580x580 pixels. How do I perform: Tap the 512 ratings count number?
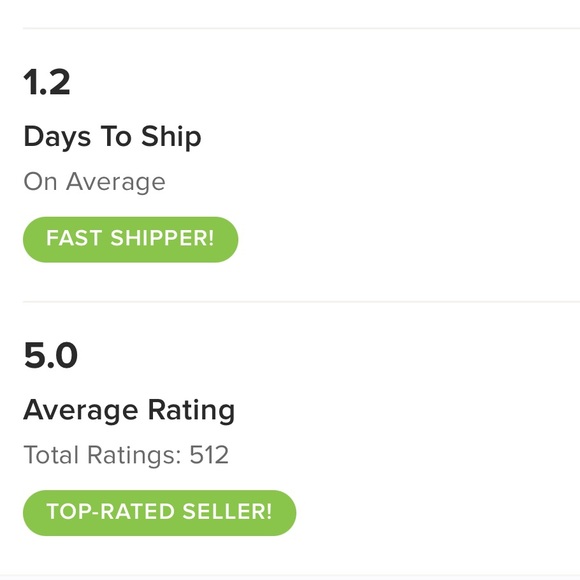pos(209,455)
